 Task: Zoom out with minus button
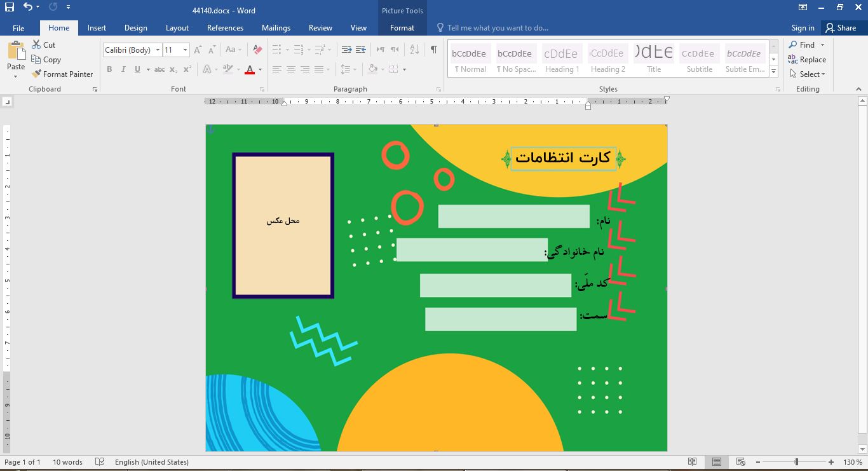758,462
